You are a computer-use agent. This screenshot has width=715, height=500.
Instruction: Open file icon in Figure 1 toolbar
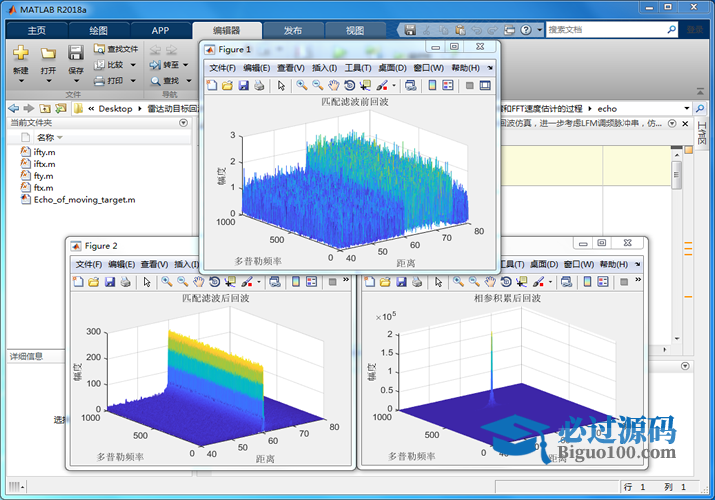point(228,85)
